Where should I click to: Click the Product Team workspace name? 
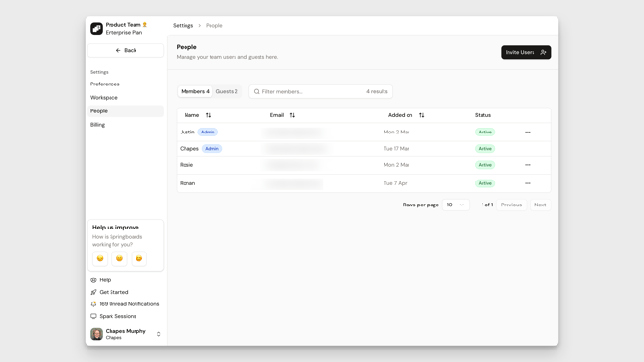pyautogui.click(x=123, y=25)
